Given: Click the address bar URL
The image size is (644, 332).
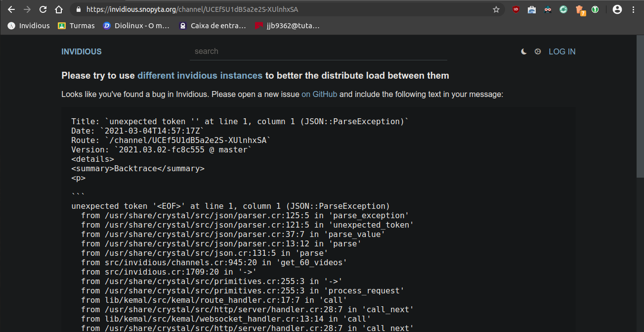Looking at the screenshot, I should (x=192, y=9).
